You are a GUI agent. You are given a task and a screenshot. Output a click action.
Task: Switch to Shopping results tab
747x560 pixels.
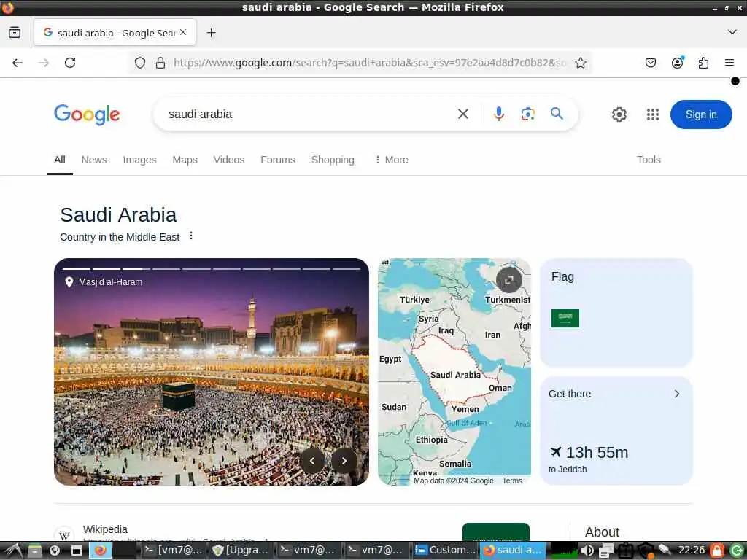pyautogui.click(x=333, y=160)
